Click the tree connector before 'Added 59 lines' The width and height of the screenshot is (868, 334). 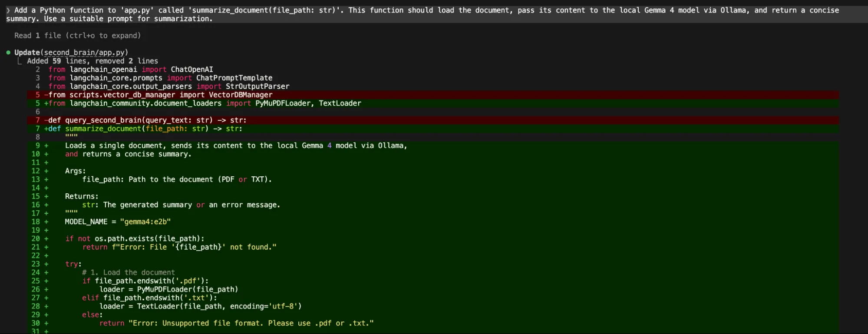19,61
